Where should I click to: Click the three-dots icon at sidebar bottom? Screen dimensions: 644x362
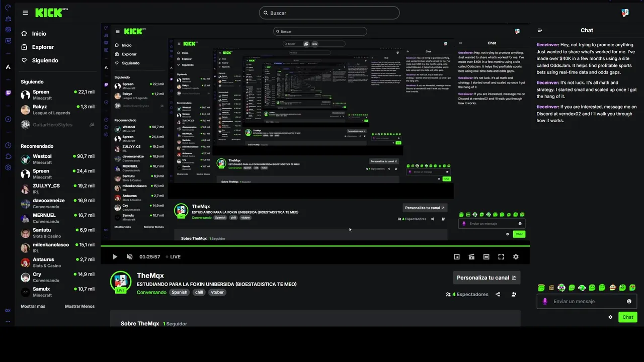click(x=8, y=321)
